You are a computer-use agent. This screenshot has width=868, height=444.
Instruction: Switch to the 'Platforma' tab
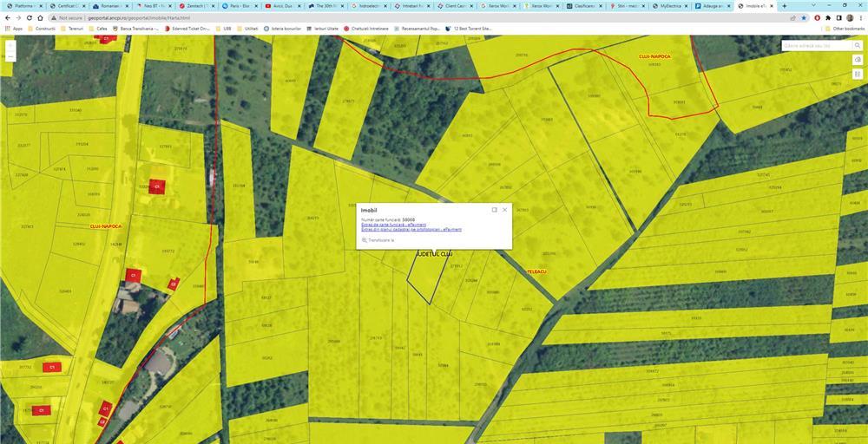pos(23,5)
